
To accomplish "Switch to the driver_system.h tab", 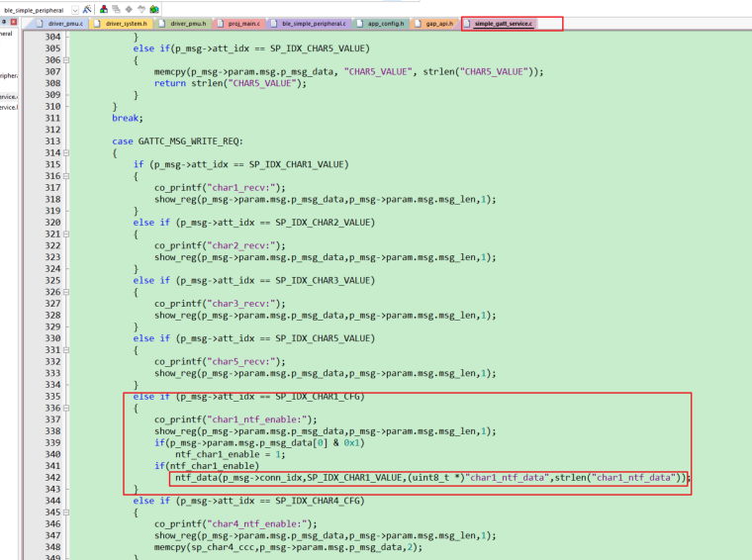I will pyautogui.click(x=122, y=24).
